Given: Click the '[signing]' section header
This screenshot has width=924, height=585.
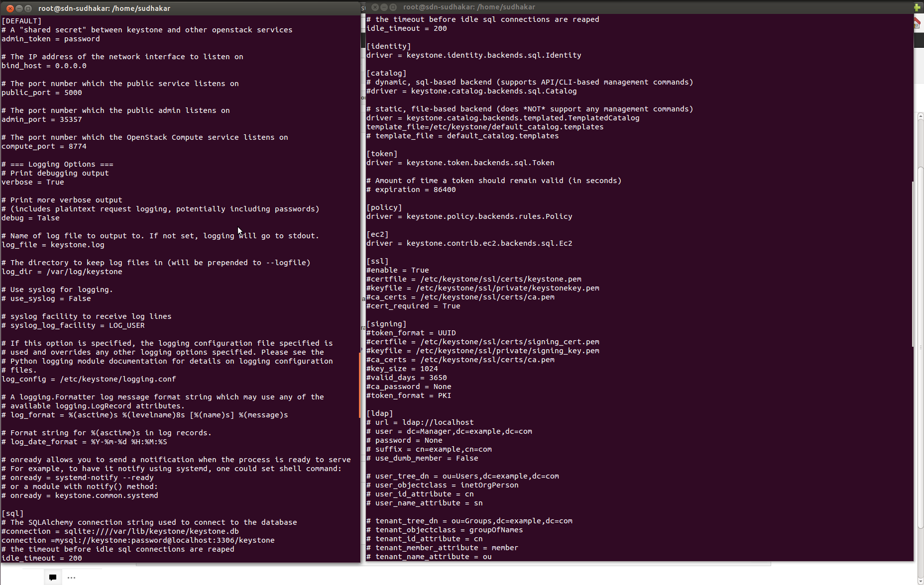Looking at the screenshot, I should (x=386, y=324).
